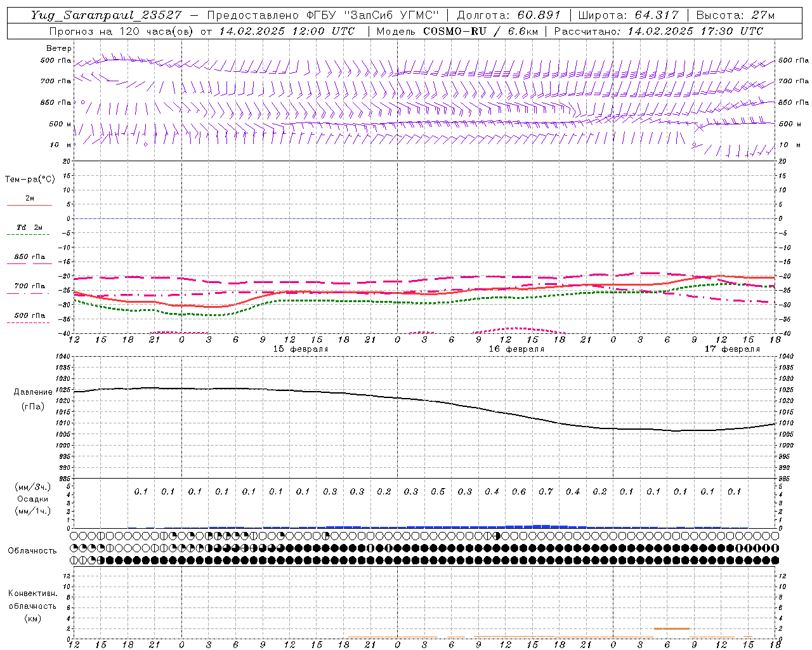
Task: Select the 17 февраля date label
Action: pyautogui.click(x=732, y=349)
